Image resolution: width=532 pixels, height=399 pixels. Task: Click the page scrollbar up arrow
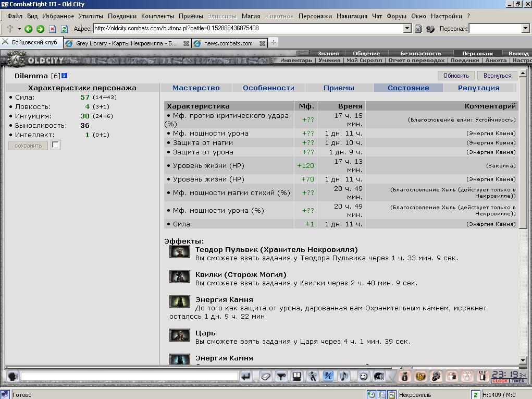(523, 74)
